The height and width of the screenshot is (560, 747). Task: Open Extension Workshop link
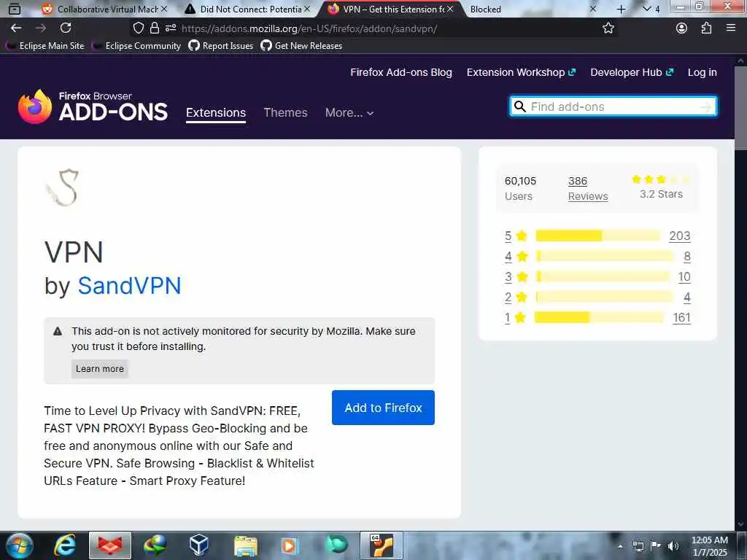pos(521,72)
